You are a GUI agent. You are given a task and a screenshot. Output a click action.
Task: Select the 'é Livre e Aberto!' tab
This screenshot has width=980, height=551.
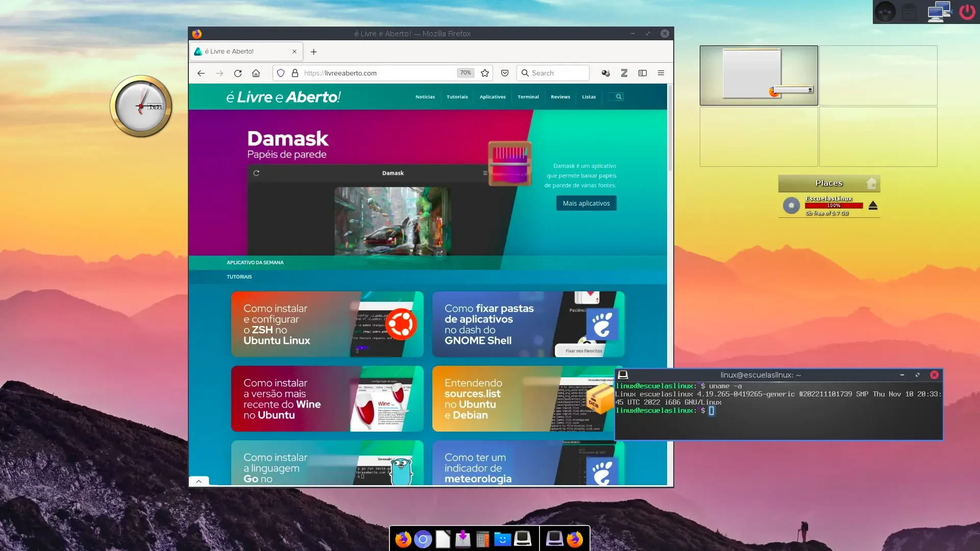point(246,52)
